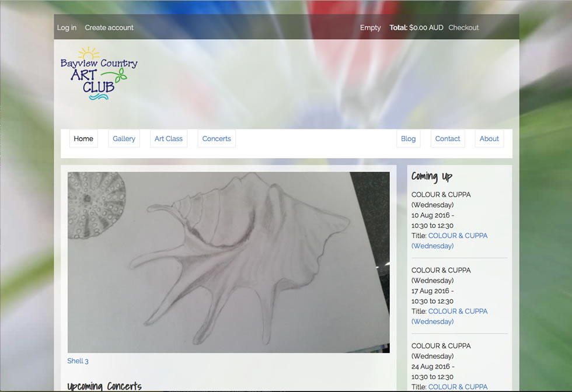Open the Shell 3 caption link
Screen dimensions: 572x392
pos(78,361)
